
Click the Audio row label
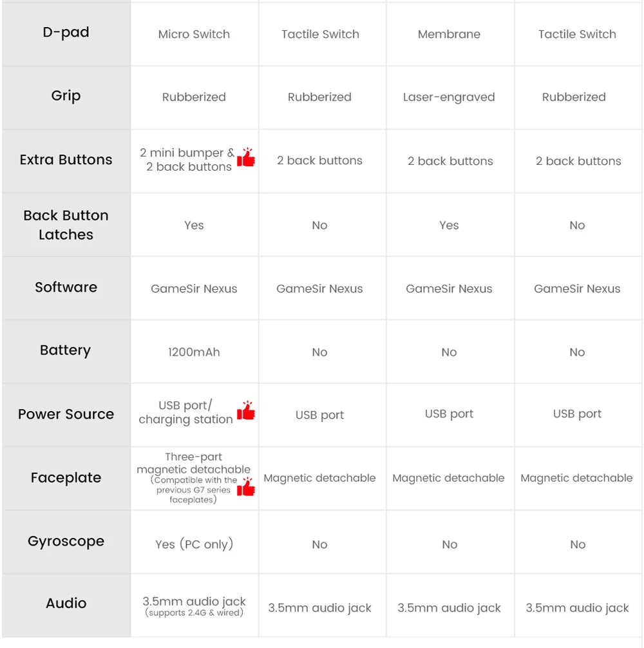(66, 604)
